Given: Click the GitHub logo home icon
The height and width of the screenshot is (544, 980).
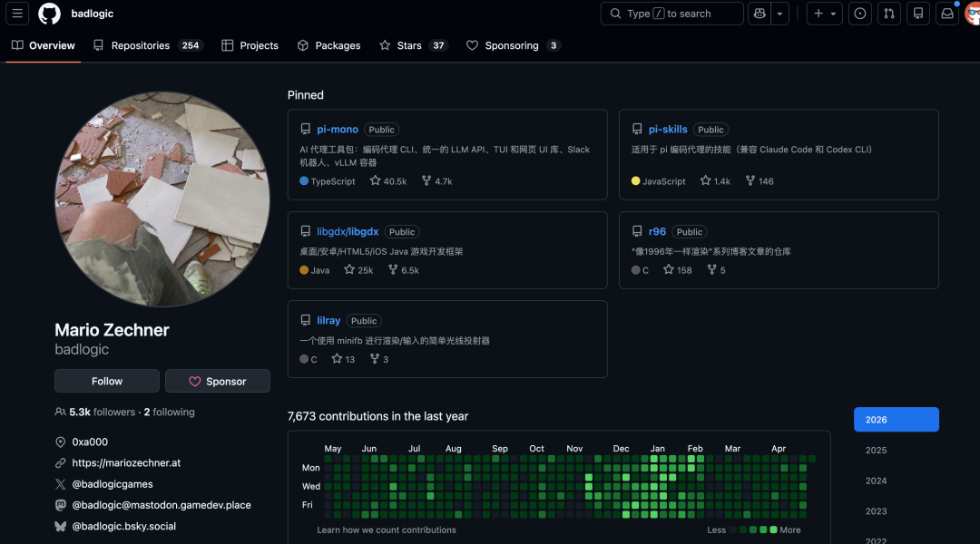Looking at the screenshot, I should 49,14.
